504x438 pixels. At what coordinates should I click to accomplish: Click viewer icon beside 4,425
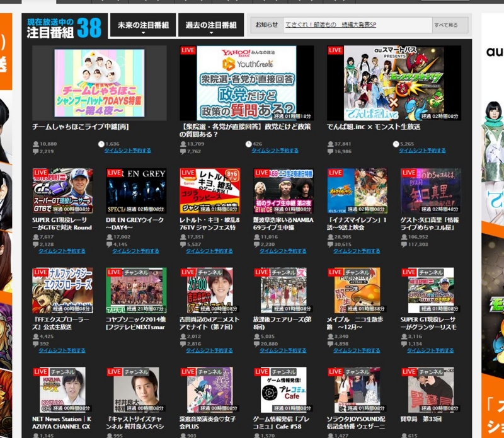coord(36,337)
